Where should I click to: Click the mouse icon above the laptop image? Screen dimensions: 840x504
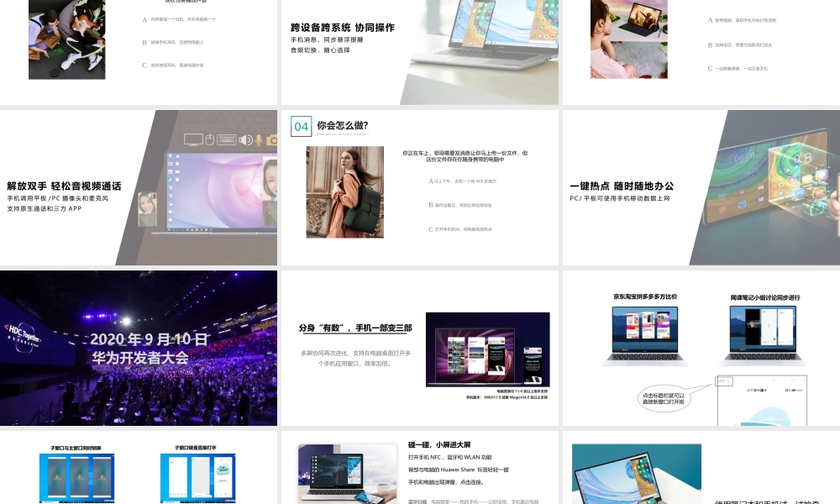(x=209, y=139)
